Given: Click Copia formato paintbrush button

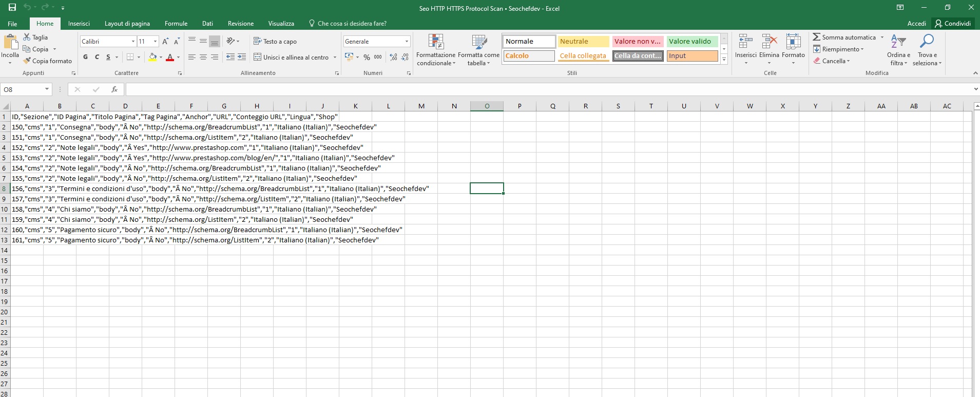Looking at the screenshot, I should pos(48,61).
